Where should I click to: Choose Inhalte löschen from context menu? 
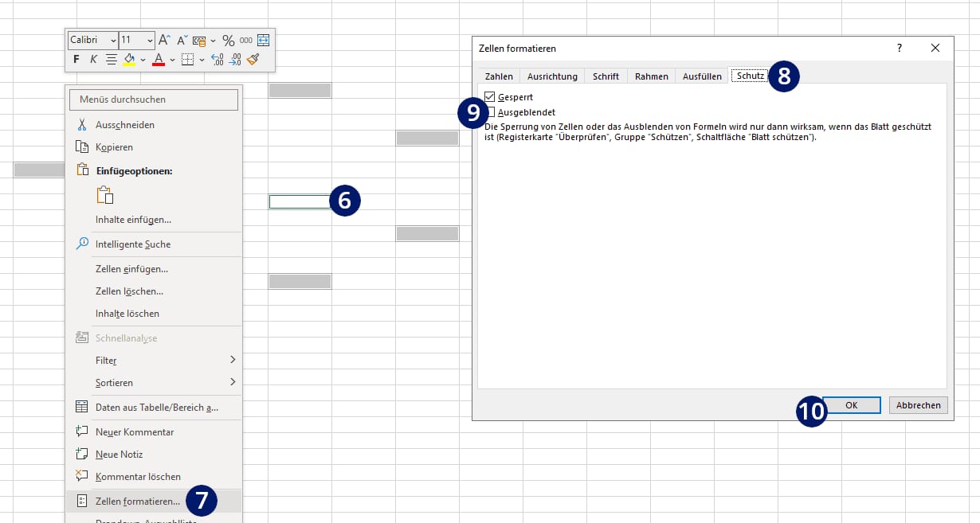coord(154,314)
